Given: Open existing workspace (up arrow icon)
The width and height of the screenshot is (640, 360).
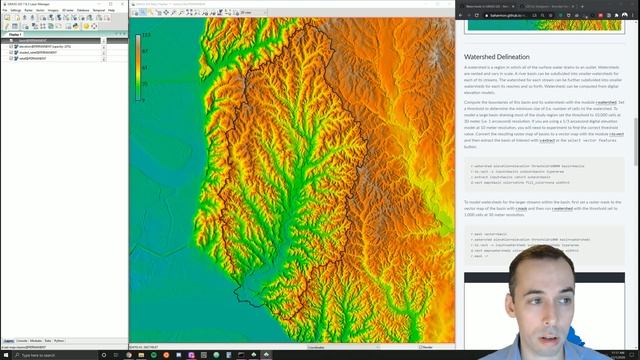Looking at the screenshot, I should coord(24,18).
